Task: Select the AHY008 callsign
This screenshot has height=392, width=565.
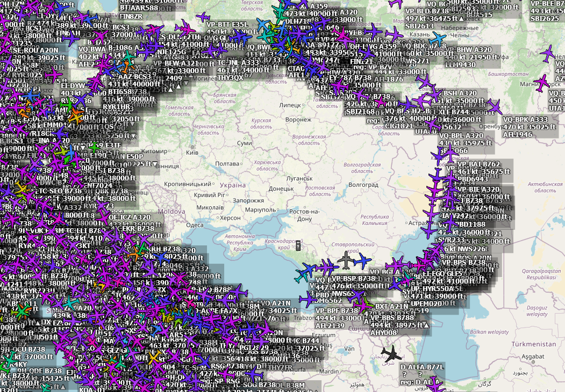Action: (383, 333)
